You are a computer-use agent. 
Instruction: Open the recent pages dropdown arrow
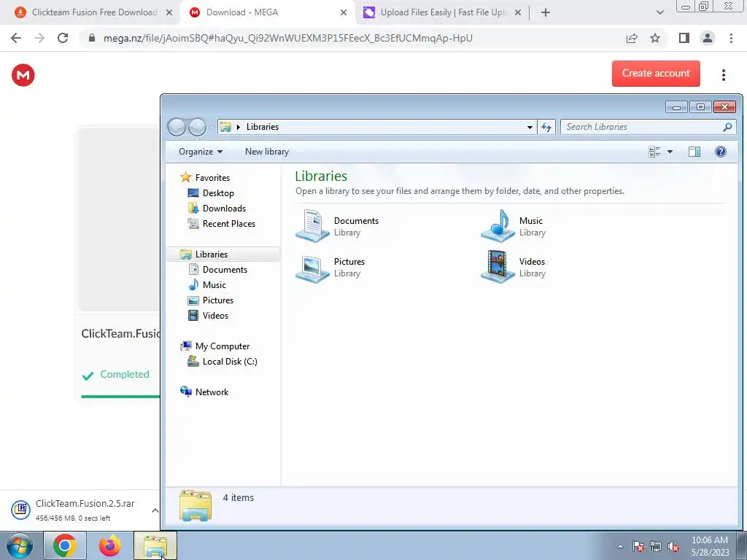(212, 127)
